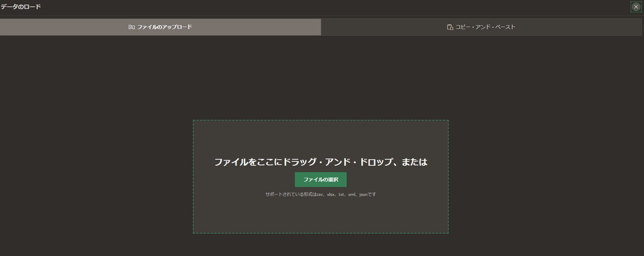Click the コピー・アンド・ペースト label text
Viewport: 644px width, 256px height.
pyautogui.click(x=485, y=27)
